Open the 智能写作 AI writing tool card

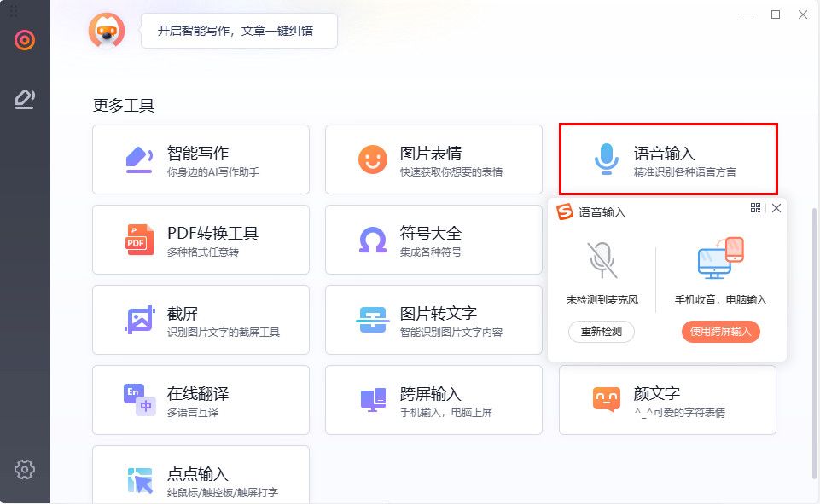tap(201, 159)
